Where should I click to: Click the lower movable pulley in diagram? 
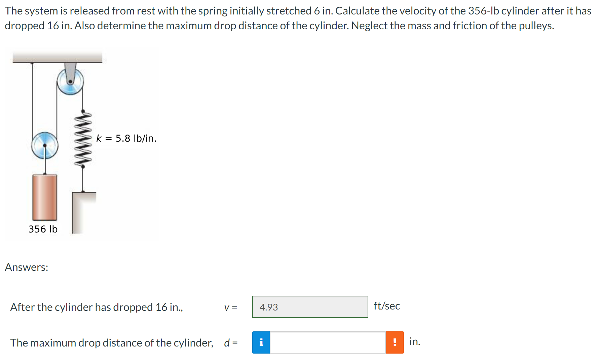pos(45,145)
